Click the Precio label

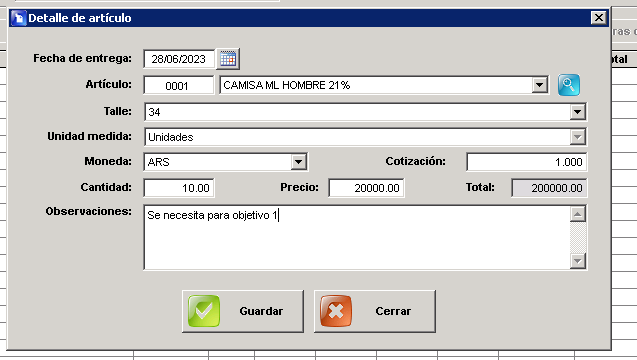click(299, 187)
